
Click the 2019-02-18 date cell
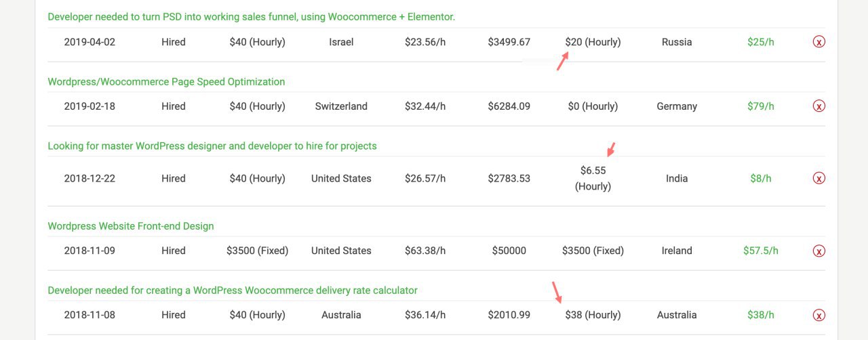90,106
